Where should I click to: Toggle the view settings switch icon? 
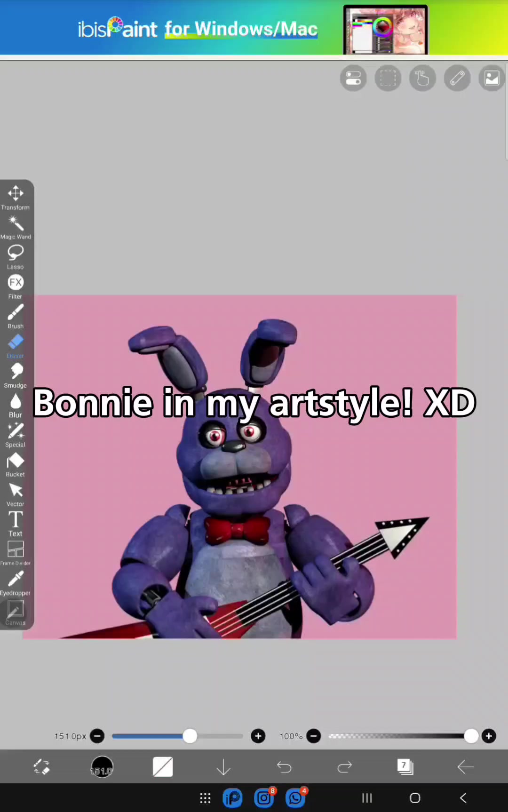[353, 78]
